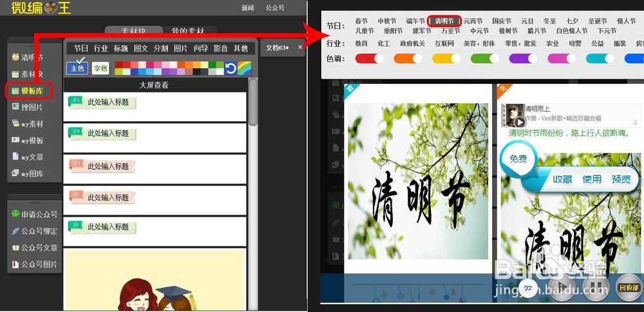
Task: Open my素材 in the sidebar
Action: (27, 124)
